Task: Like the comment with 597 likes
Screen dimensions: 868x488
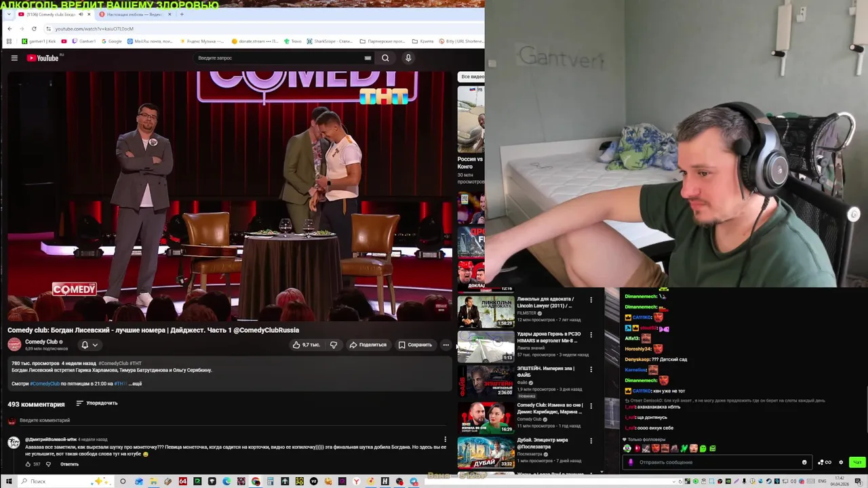Action: 28,464
